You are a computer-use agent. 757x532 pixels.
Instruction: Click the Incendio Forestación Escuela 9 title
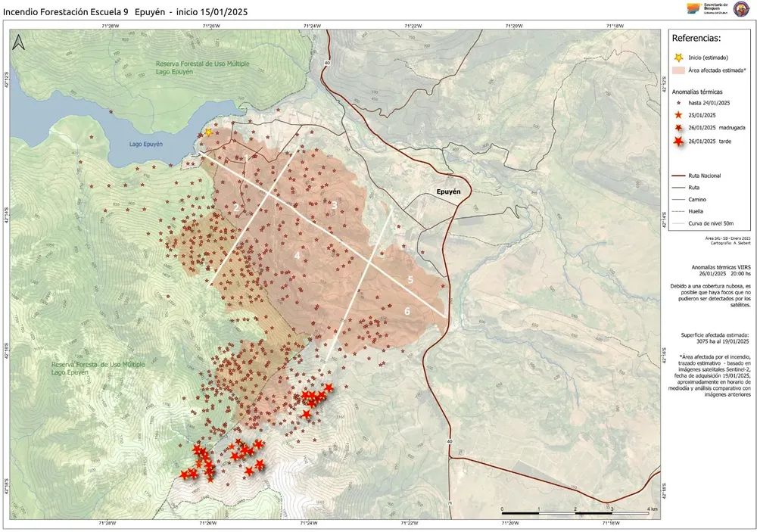coord(67,12)
